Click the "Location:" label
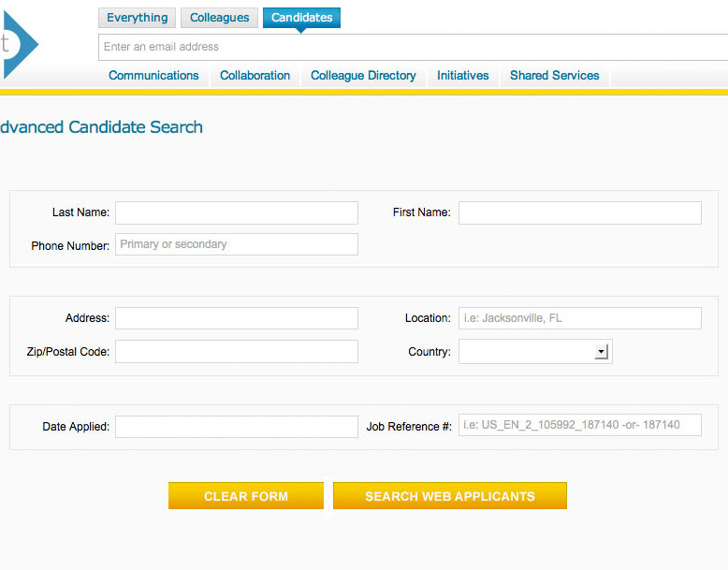 [x=428, y=318]
